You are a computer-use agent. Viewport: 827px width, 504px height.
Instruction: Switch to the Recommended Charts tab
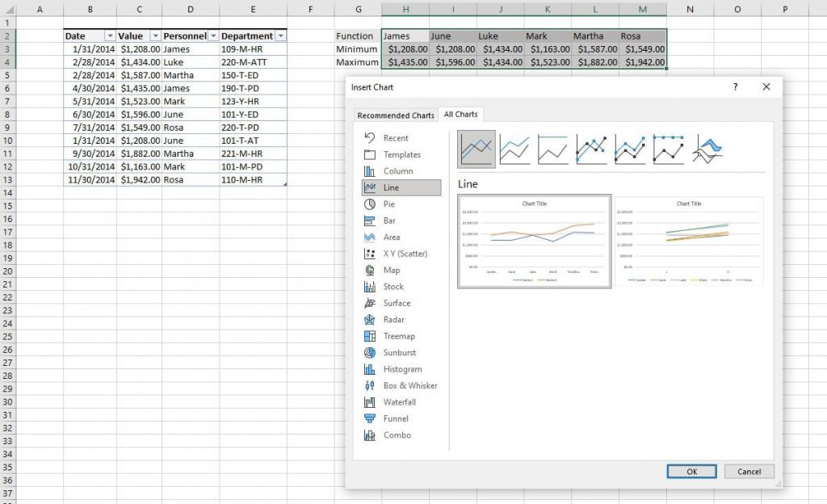[395, 115]
